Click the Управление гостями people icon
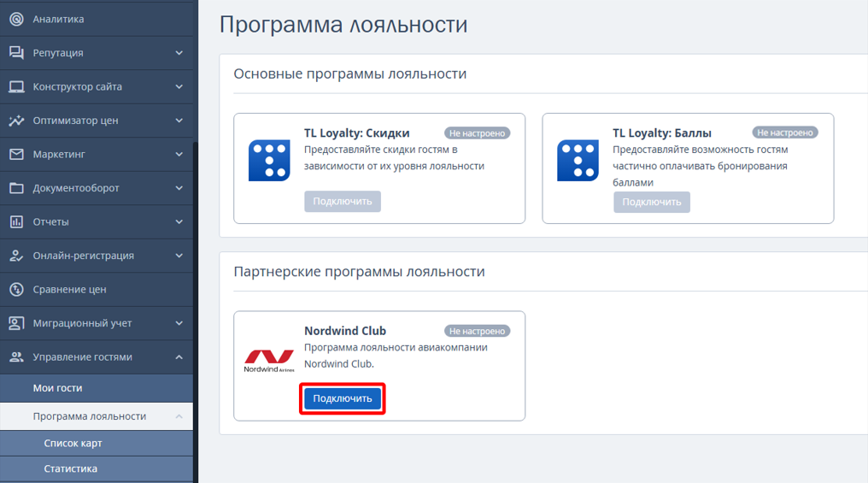 16,357
